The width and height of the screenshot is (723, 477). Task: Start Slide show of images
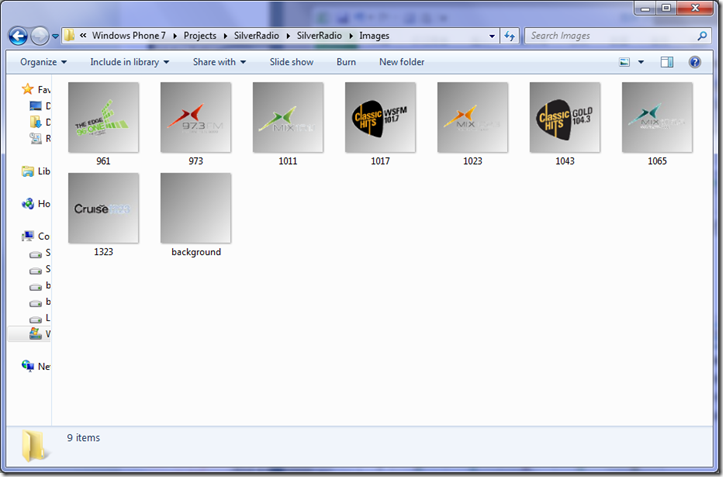pos(291,62)
